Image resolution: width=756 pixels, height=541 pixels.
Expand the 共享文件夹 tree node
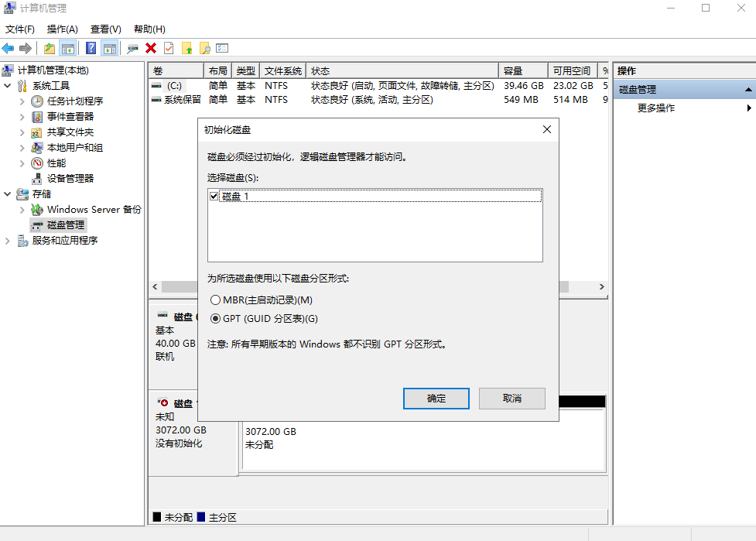22,132
